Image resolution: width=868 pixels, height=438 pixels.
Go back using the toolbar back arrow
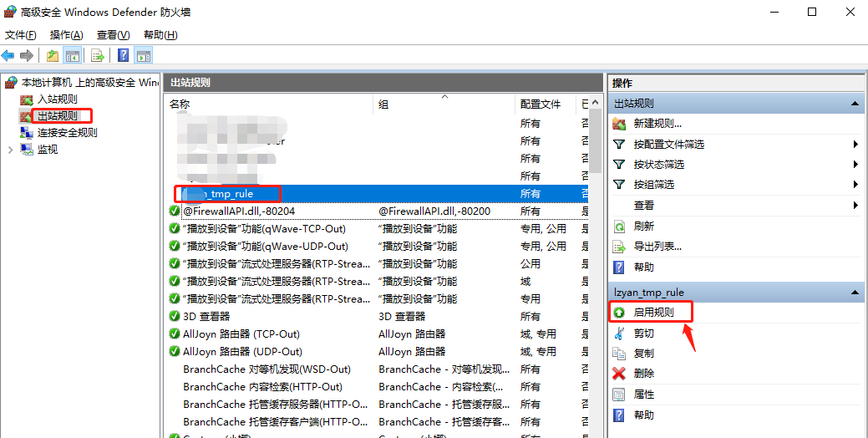(8, 55)
